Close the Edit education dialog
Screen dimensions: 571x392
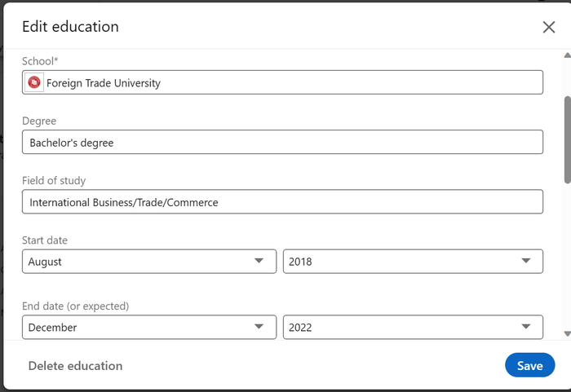[x=549, y=27]
